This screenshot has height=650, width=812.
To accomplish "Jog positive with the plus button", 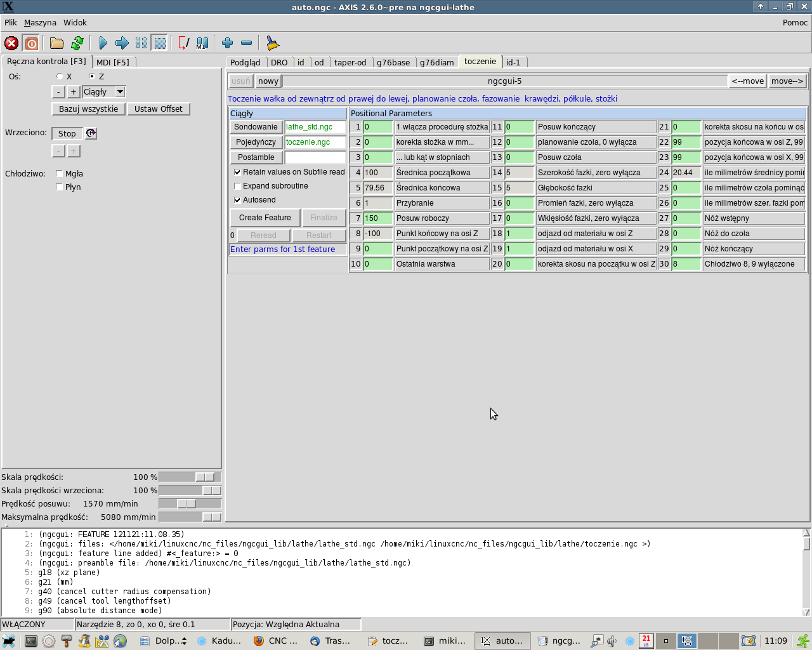I will coord(74,92).
